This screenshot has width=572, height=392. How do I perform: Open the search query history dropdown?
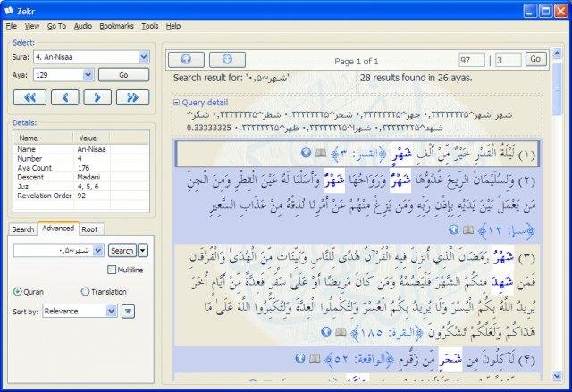pos(98,251)
